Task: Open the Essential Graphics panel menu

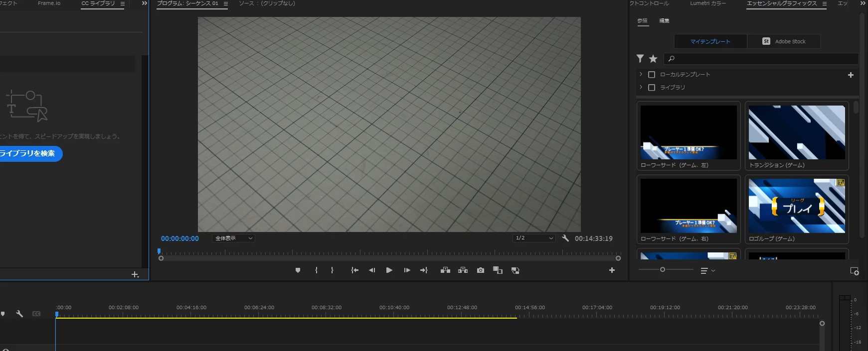Action: 824,3
